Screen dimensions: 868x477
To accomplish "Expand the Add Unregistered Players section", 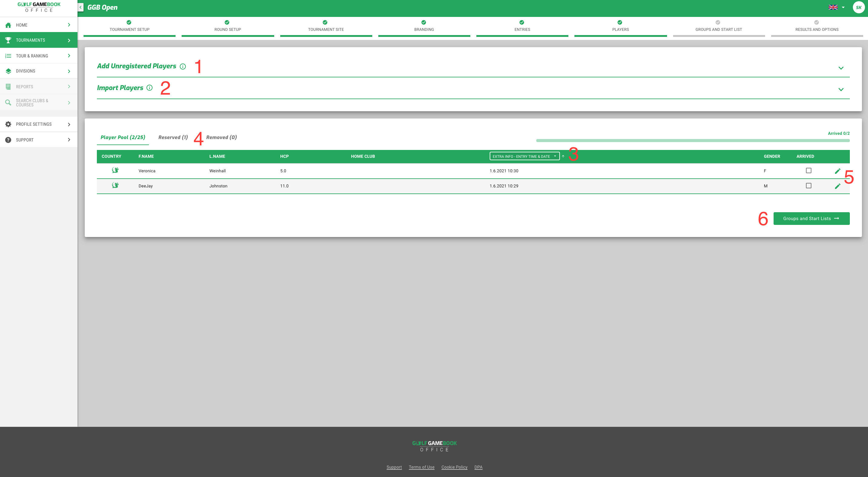I will coord(841,68).
